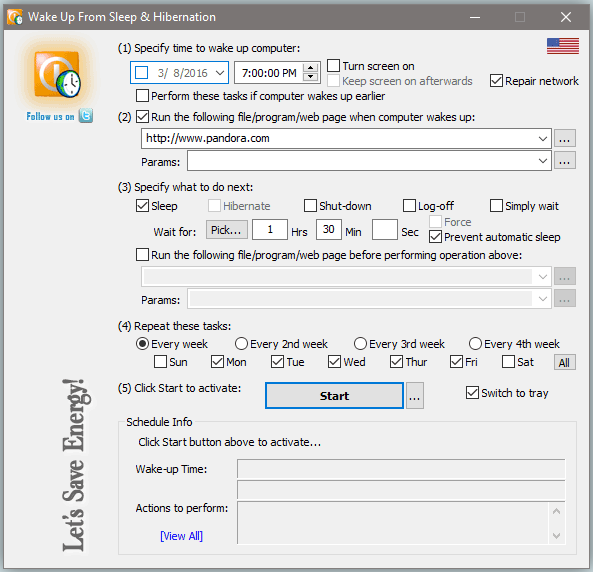Check the Sun day box
593x572 pixels.
[160, 362]
